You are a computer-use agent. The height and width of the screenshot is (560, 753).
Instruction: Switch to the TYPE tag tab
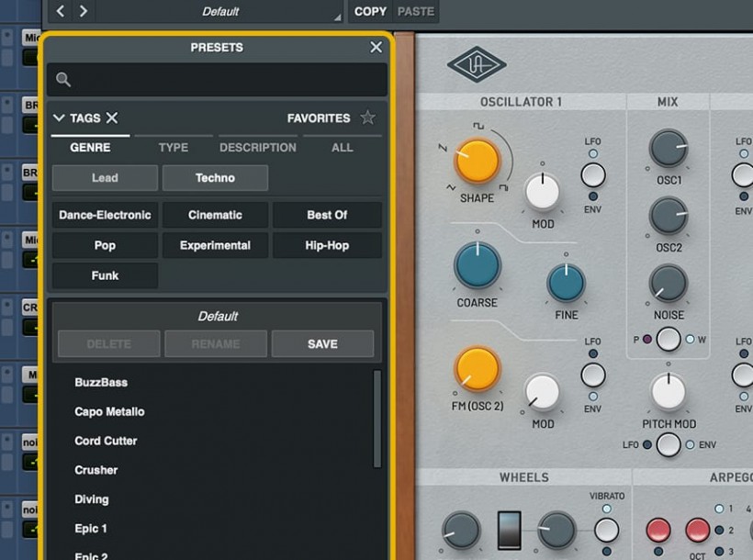point(174,148)
